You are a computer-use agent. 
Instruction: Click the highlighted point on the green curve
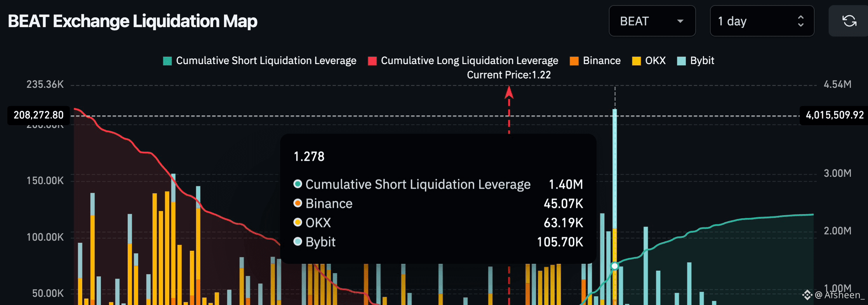point(614,266)
